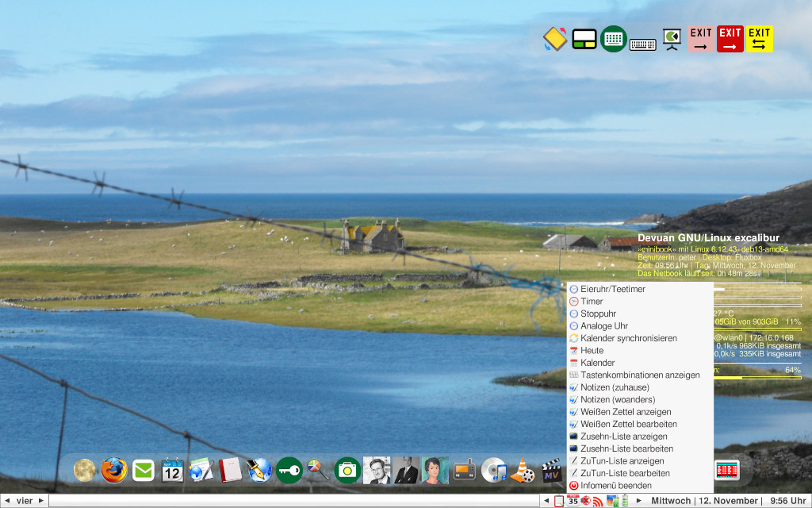Click the red EXIT icon

click(730, 39)
